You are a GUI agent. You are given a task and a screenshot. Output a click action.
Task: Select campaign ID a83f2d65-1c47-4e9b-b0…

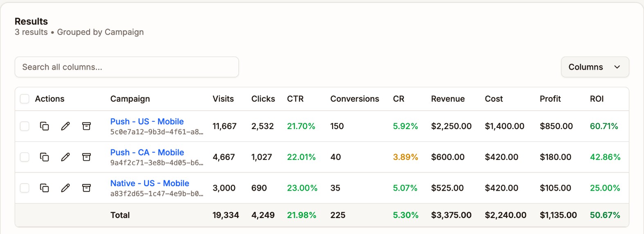point(157,194)
